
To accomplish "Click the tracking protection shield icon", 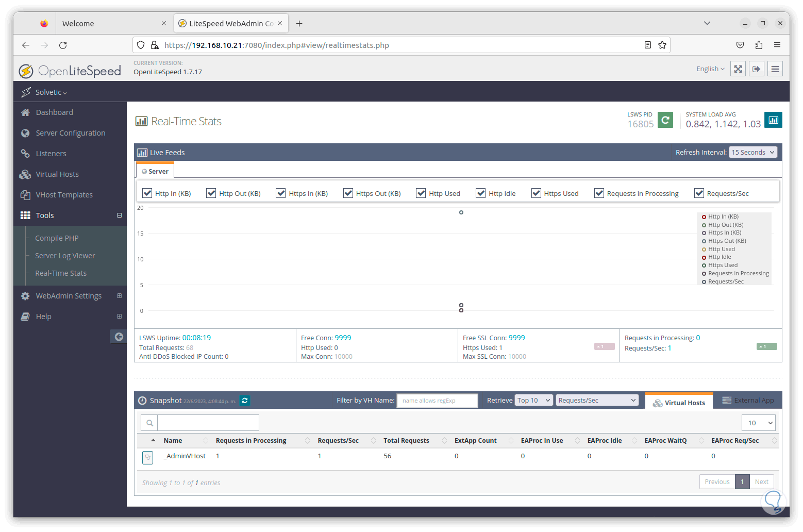I will [141, 45].
